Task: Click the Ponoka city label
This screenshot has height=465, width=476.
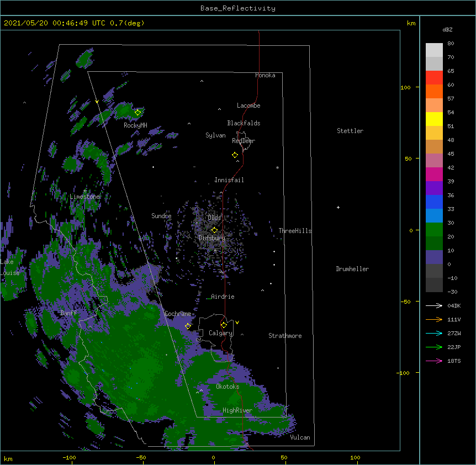Action: pyautogui.click(x=265, y=75)
